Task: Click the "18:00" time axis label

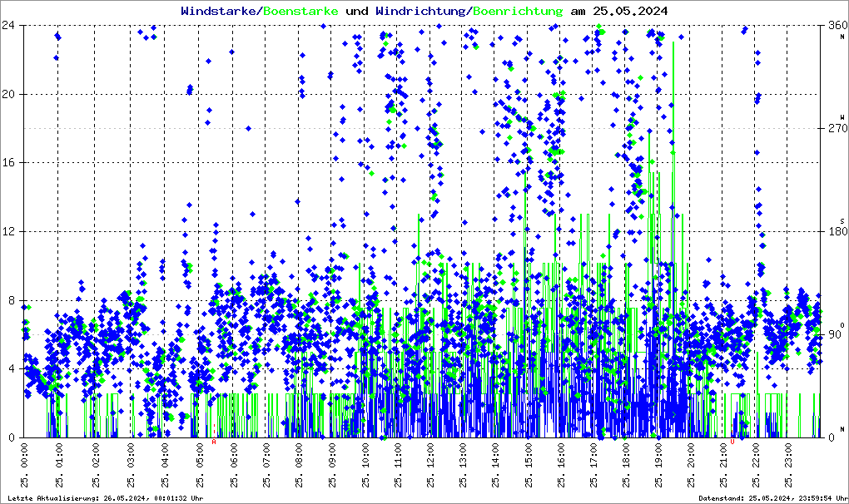Action: 626,455
